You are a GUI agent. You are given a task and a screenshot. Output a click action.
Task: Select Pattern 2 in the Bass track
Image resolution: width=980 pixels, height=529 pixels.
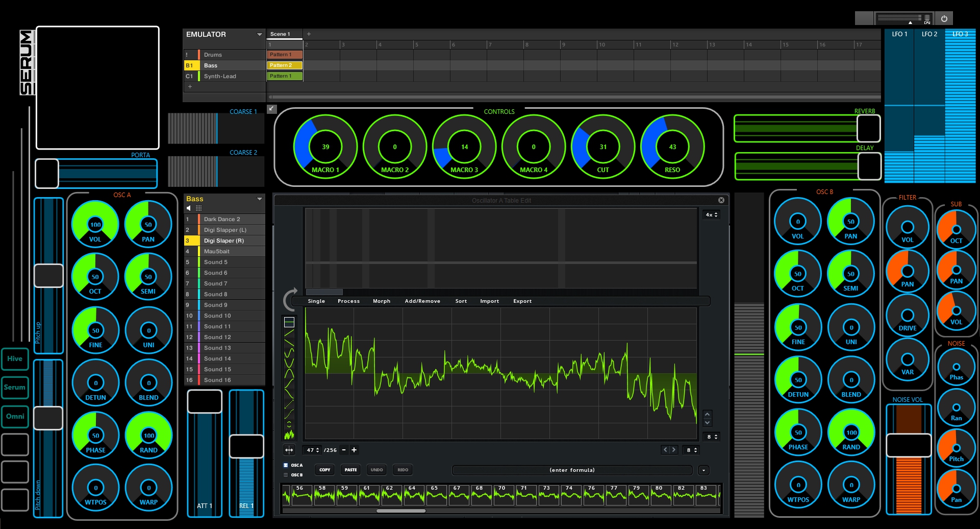(x=284, y=65)
